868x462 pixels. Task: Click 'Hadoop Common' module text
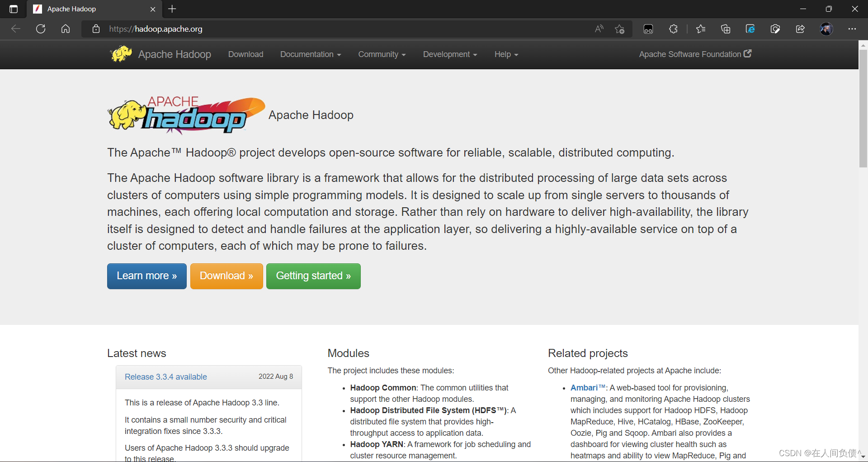(x=383, y=388)
